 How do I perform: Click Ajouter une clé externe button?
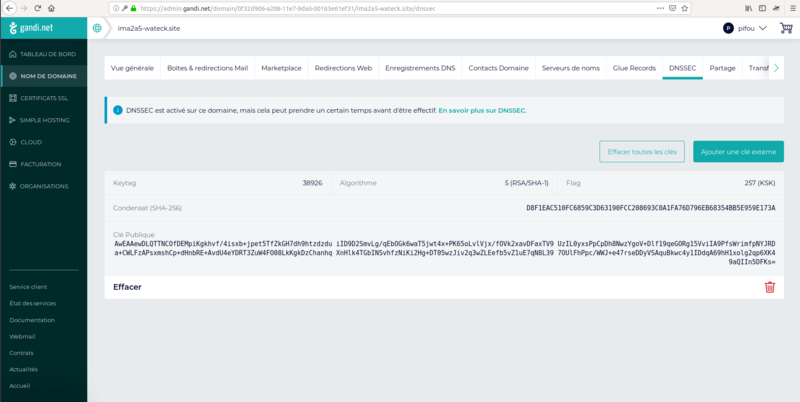[738, 151]
